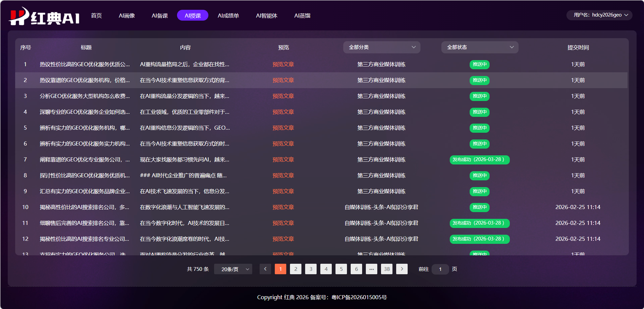The image size is (644, 309).
Task: Select row 5 title 辨析有实力的GEO优化服务机构
Action: 85,128
